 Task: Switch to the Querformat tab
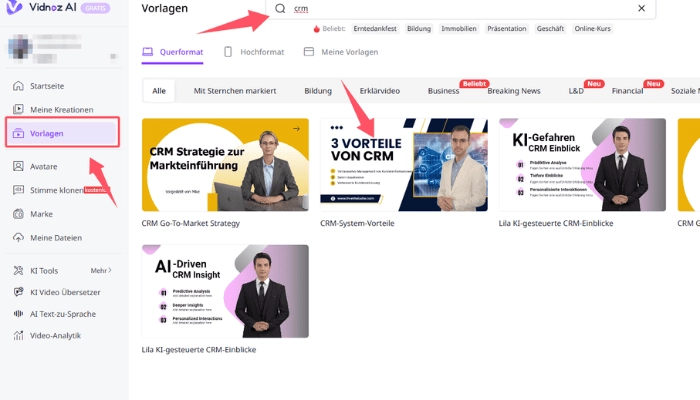pyautogui.click(x=172, y=52)
